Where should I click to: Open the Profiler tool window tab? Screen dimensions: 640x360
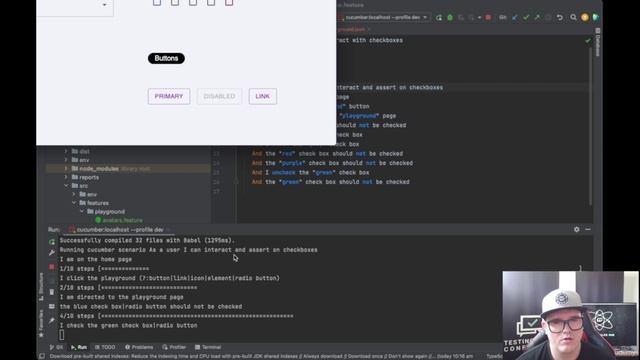pyautogui.click(x=174, y=347)
